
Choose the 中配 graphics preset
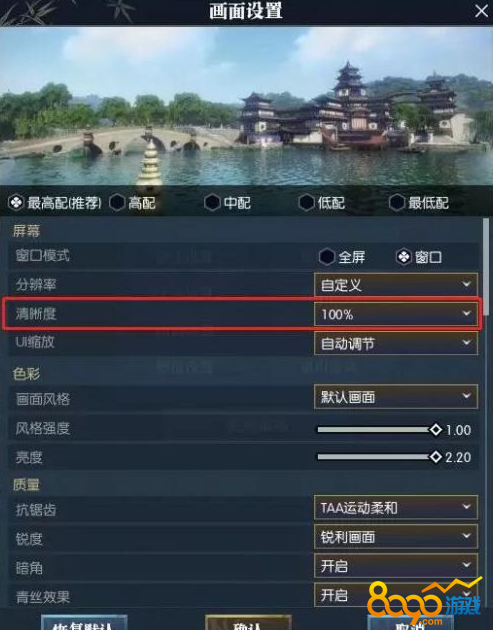(212, 202)
